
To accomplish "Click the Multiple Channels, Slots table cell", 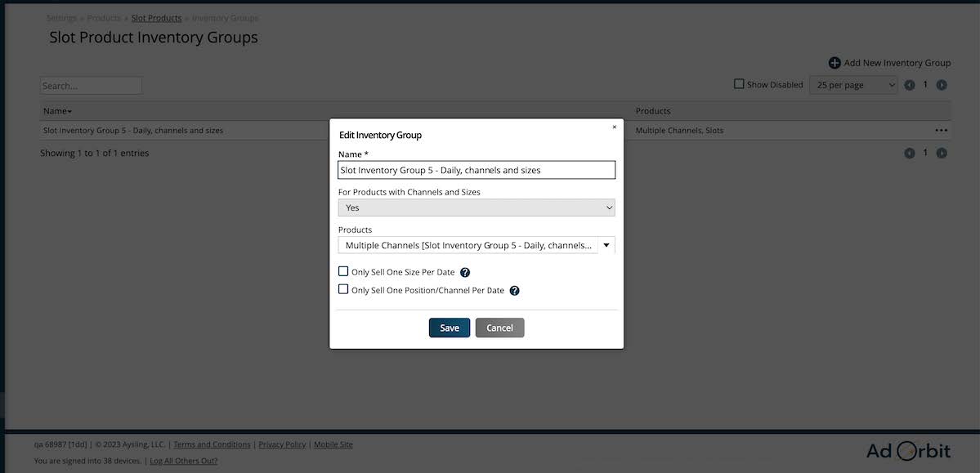I will (679, 131).
